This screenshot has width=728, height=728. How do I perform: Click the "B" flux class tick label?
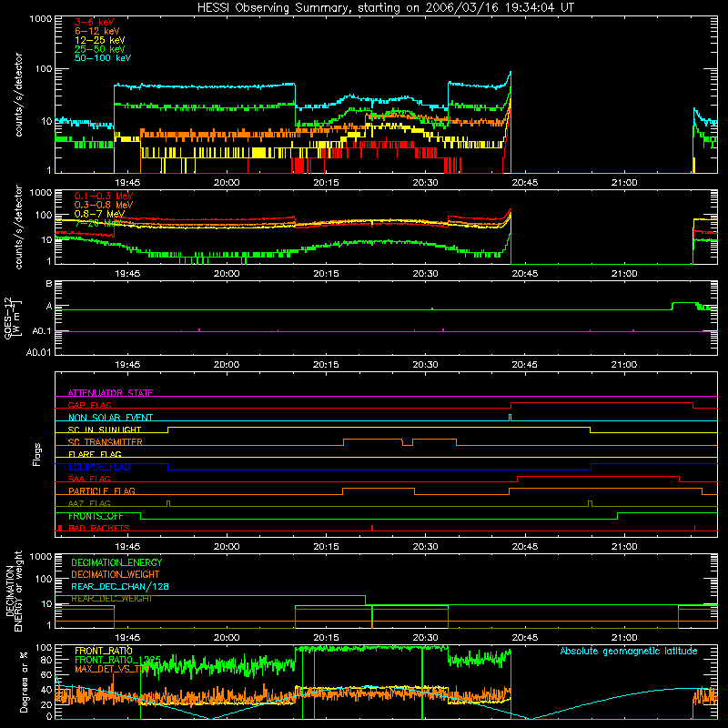tap(49, 284)
